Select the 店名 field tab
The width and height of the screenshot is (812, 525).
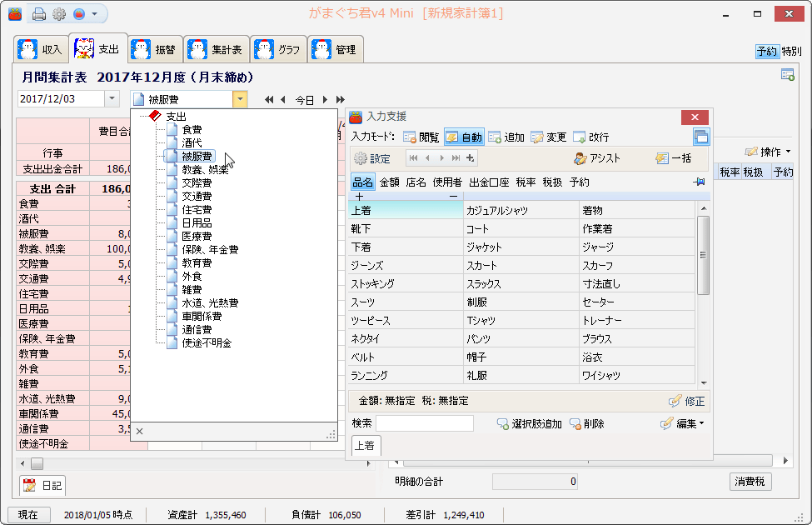point(416,182)
